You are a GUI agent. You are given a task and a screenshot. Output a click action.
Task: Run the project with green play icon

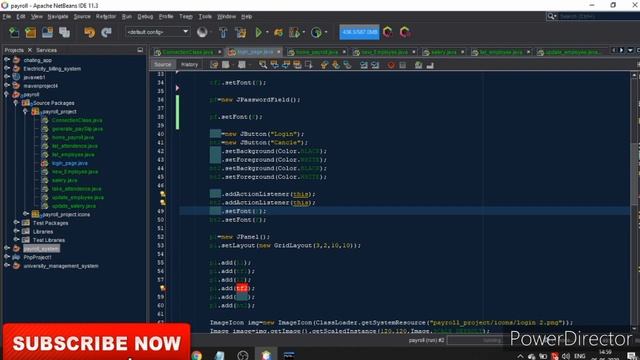258,32
